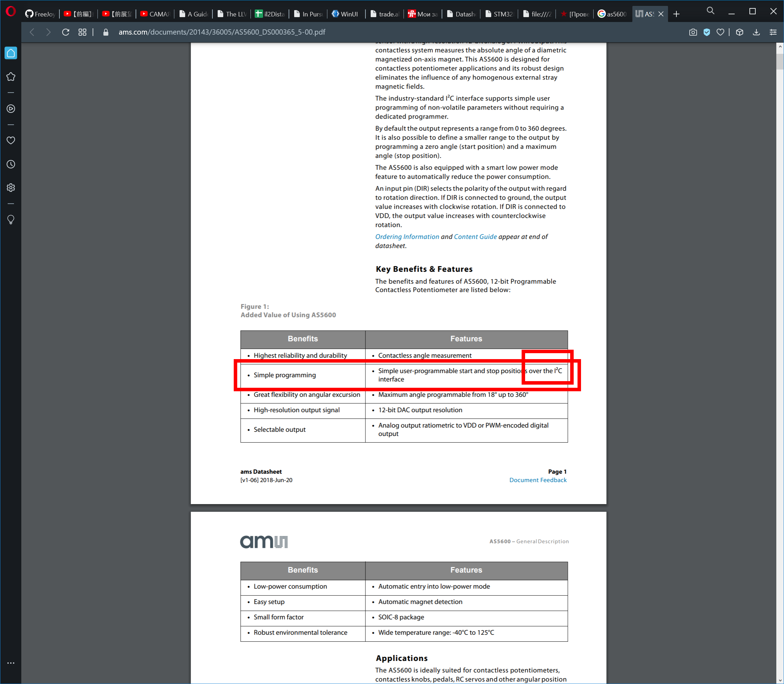Open the Downloads arrow icon
The height and width of the screenshot is (684, 784).
756,32
